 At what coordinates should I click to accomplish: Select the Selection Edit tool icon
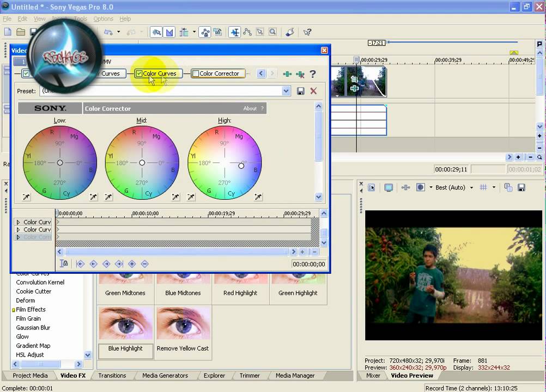point(260,32)
